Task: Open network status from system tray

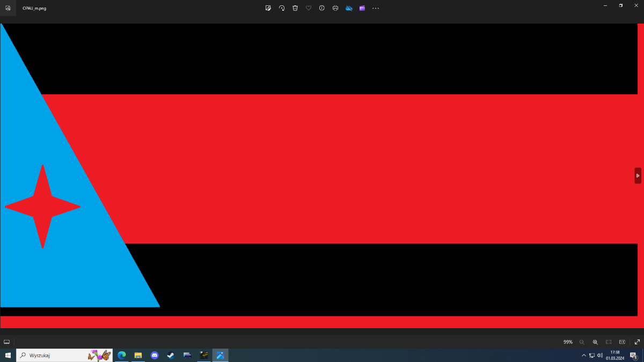Action: pos(592,355)
